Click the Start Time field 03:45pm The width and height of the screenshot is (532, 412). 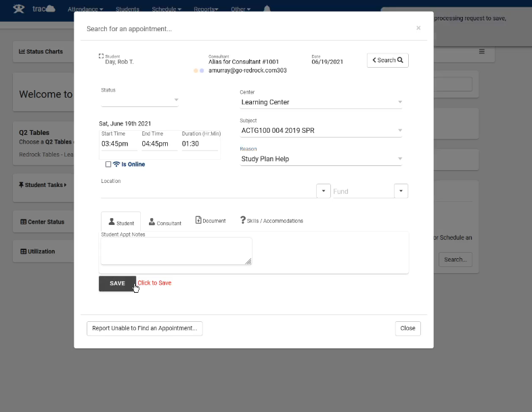pos(119,144)
